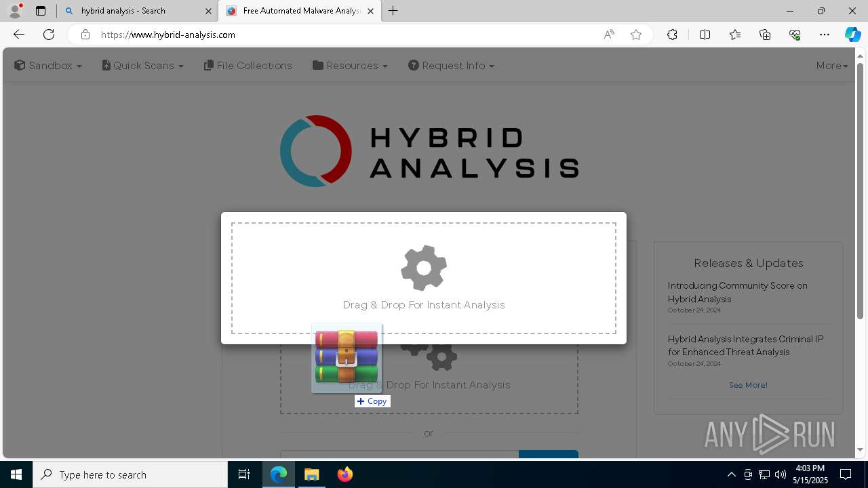Close the Free Automated Malware Analysis tab
Viewport: 868px width, 488px height.
[x=370, y=11]
